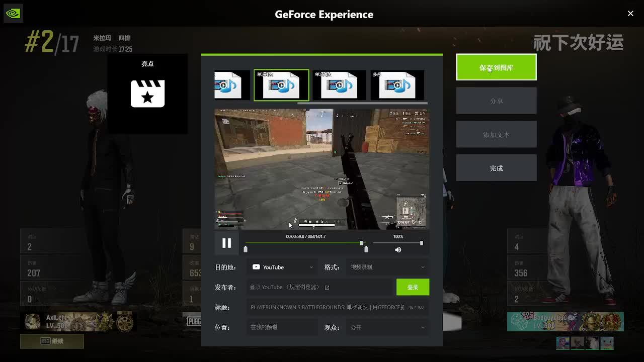Click the video preview area
This screenshot has height=362, width=644.
(322, 169)
